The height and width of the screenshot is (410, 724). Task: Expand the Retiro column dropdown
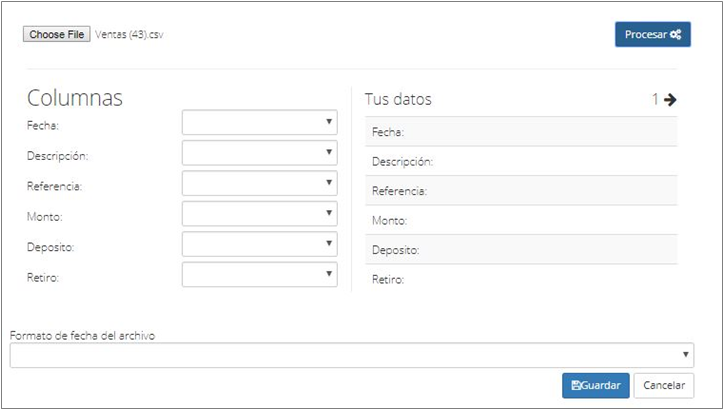pyautogui.click(x=259, y=275)
